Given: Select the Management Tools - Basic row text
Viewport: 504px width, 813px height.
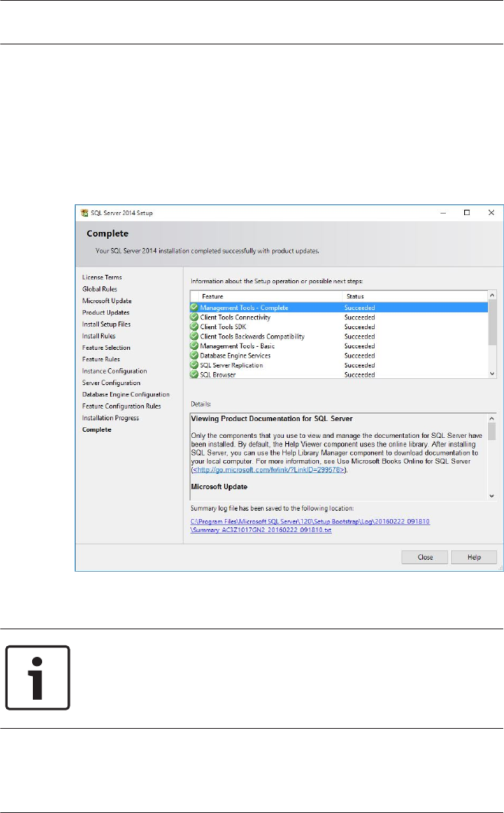Looking at the screenshot, I should tap(237, 346).
